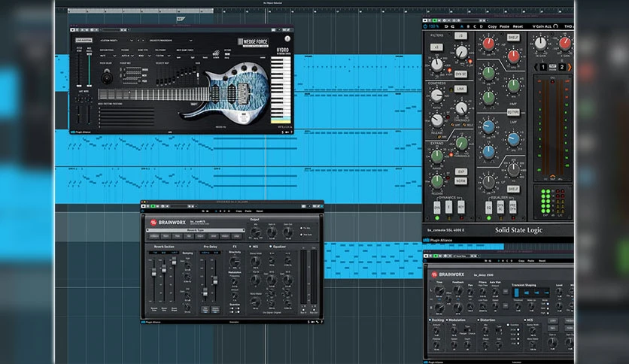Viewport: 629px width, 364px height.
Task: Toggle the LINK button in Compress section
Action: [x=460, y=89]
